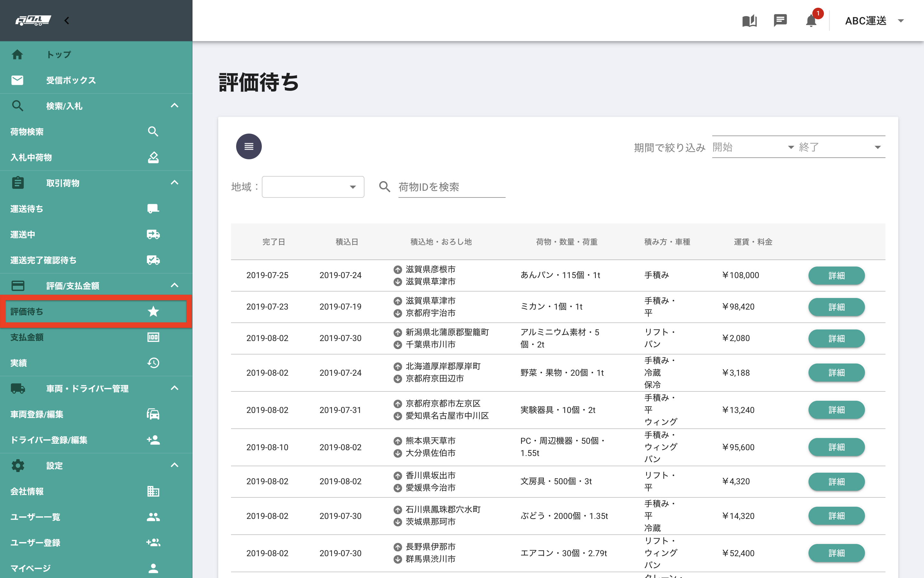Open 詳細 for the 文房具 row
This screenshot has height=578, width=924.
(x=836, y=481)
